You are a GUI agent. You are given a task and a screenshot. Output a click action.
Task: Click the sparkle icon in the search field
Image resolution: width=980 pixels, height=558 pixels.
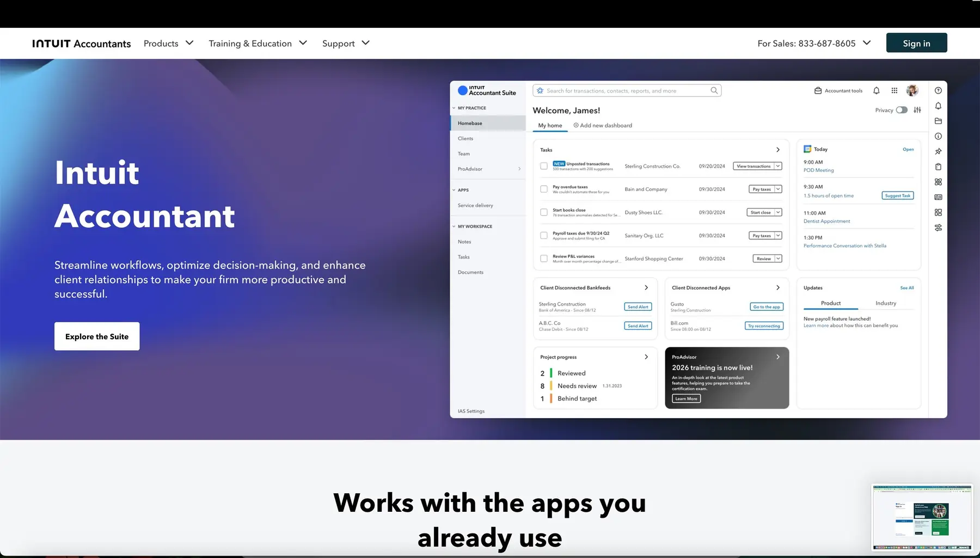[540, 90]
